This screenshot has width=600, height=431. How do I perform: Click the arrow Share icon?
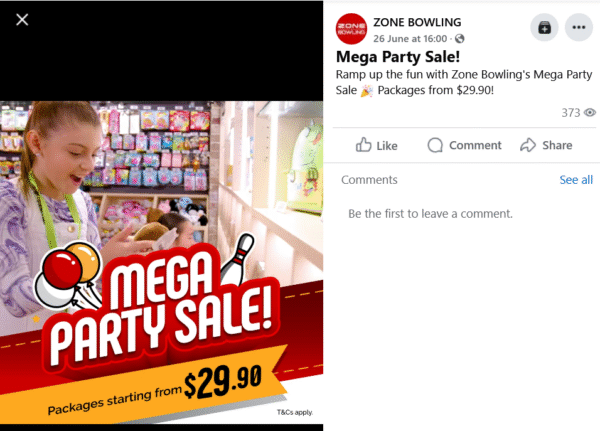[x=528, y=145]
